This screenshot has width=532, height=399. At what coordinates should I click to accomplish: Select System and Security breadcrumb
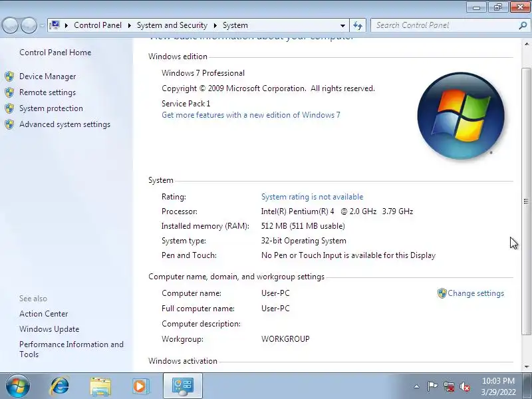click(172, 25)
